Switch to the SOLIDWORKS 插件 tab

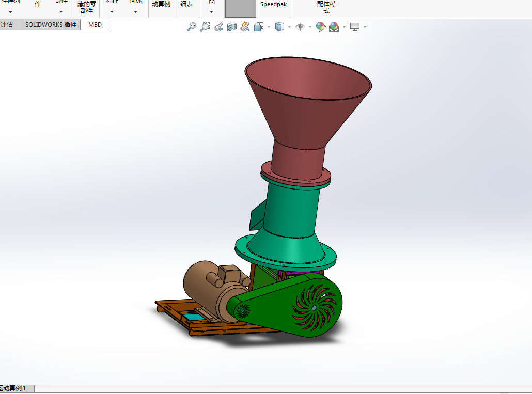pyautogui.click(x=51, y=25)
